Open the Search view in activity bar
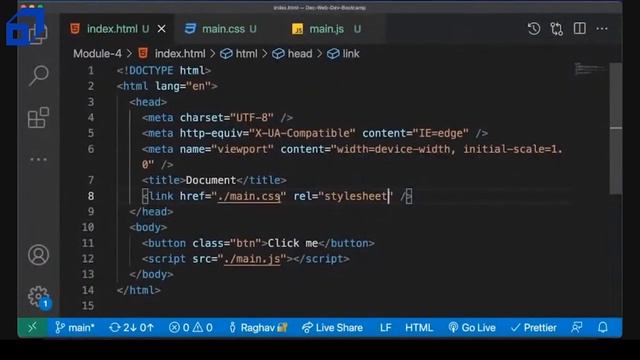 [x=39, y=75]
